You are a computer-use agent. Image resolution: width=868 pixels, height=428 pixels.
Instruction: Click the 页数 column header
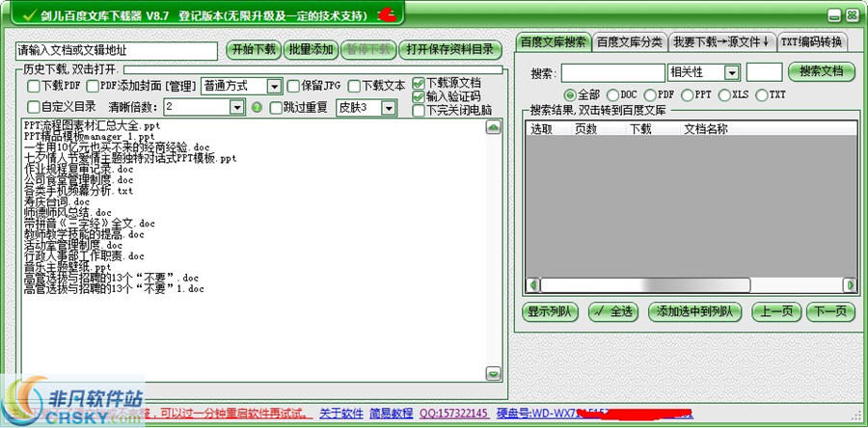coord(598,129)
